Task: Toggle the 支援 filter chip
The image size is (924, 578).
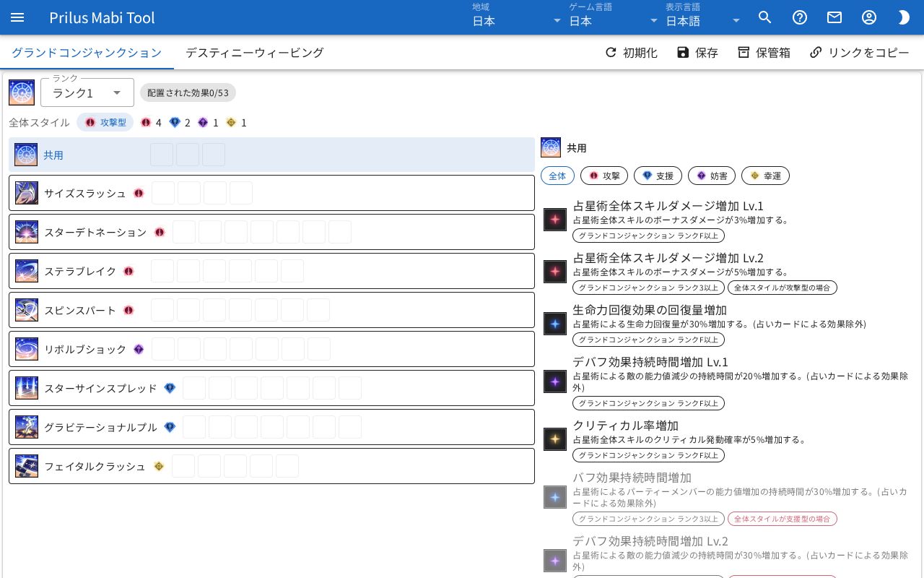Action: 658,176
